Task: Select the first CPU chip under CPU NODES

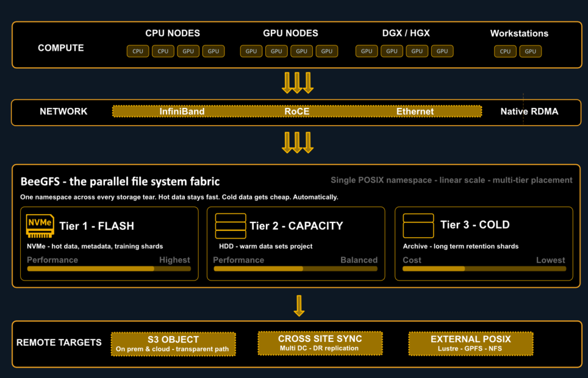Action: (138, 51)
